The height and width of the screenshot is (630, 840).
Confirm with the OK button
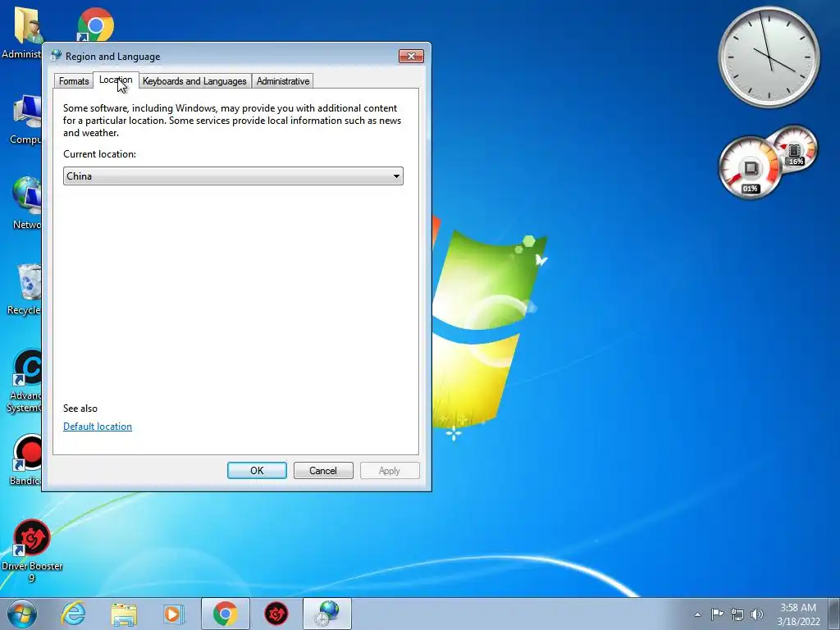[257, 470]
